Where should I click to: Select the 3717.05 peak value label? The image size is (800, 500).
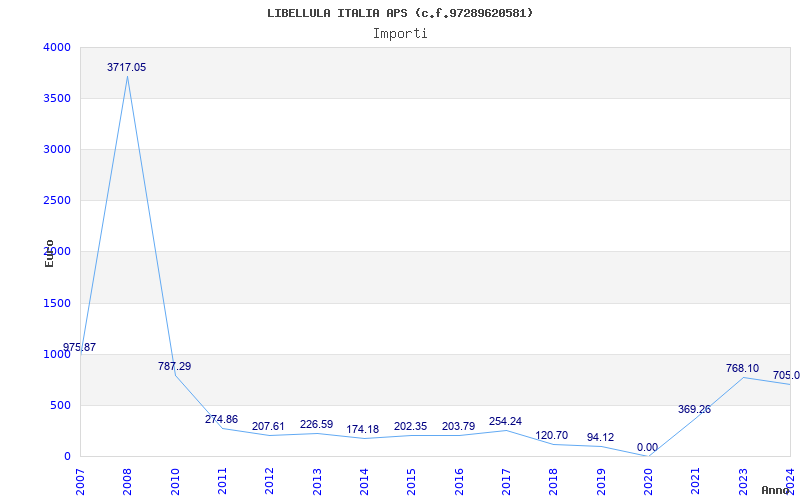click(x=127, y=67)
